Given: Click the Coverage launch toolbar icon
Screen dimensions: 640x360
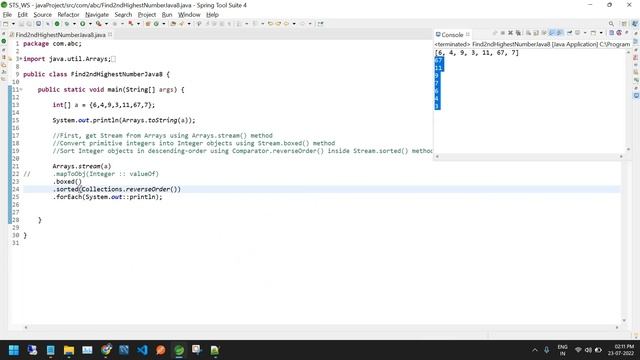Looking at the screenshot, I should [98, 24].
